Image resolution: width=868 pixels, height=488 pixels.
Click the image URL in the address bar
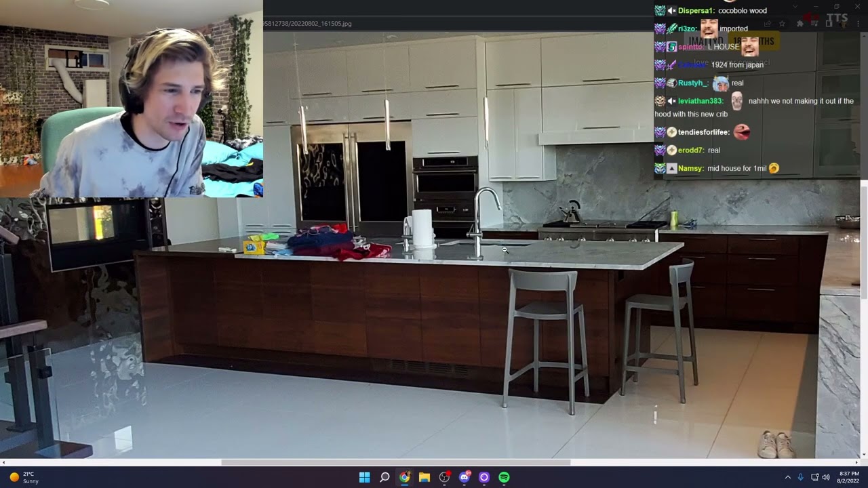tap(308, 24)
